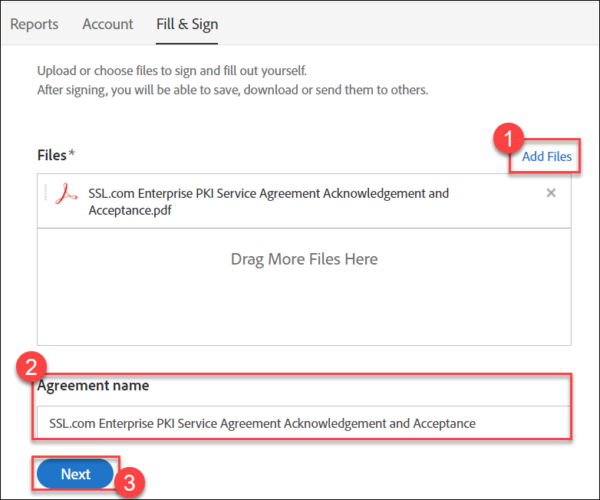
Task: Remove the uploaded PDF with the X
Action: click(x=551, y=193)
